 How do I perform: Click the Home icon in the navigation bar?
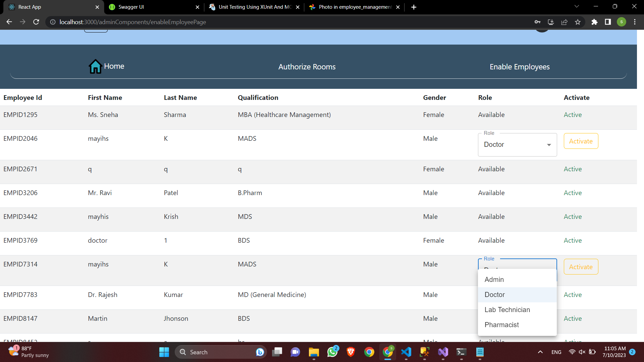coord(95,66)
